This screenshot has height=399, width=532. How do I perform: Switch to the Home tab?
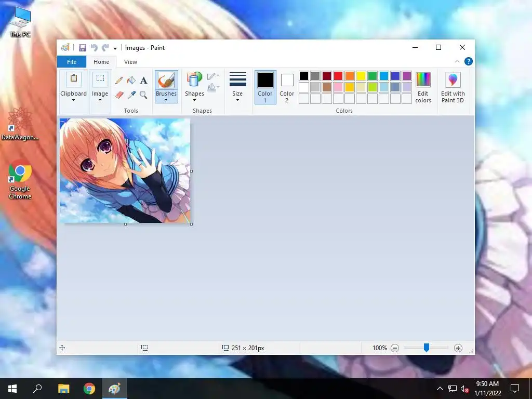click(x=101, y=62)
